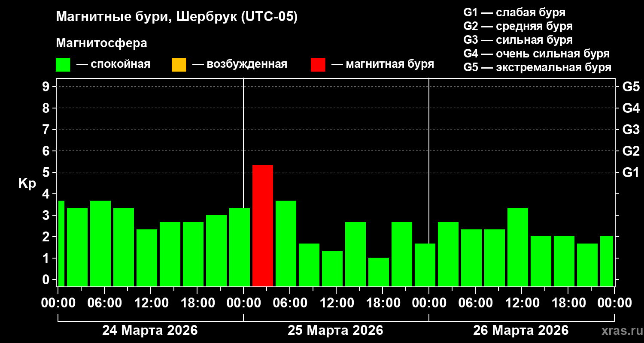Click the 'Магнитосфера' legend heading
Screen dimensions: 644x343
point(102,43)
